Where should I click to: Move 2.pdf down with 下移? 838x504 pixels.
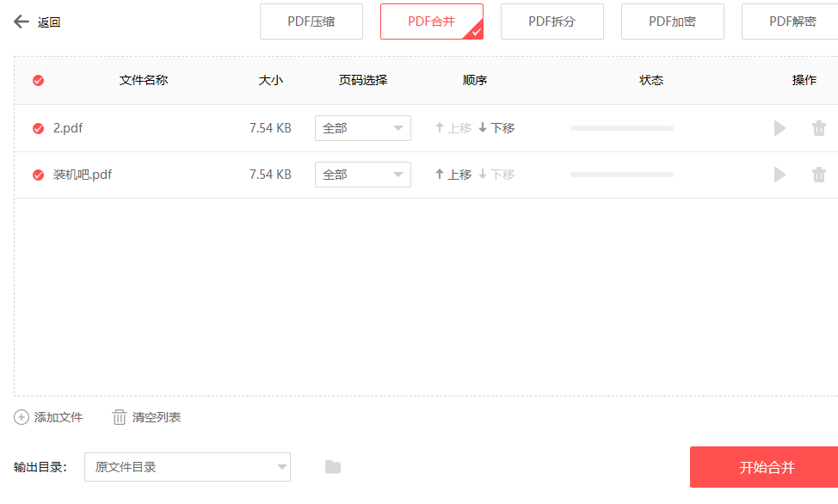(x=496, y=128)
